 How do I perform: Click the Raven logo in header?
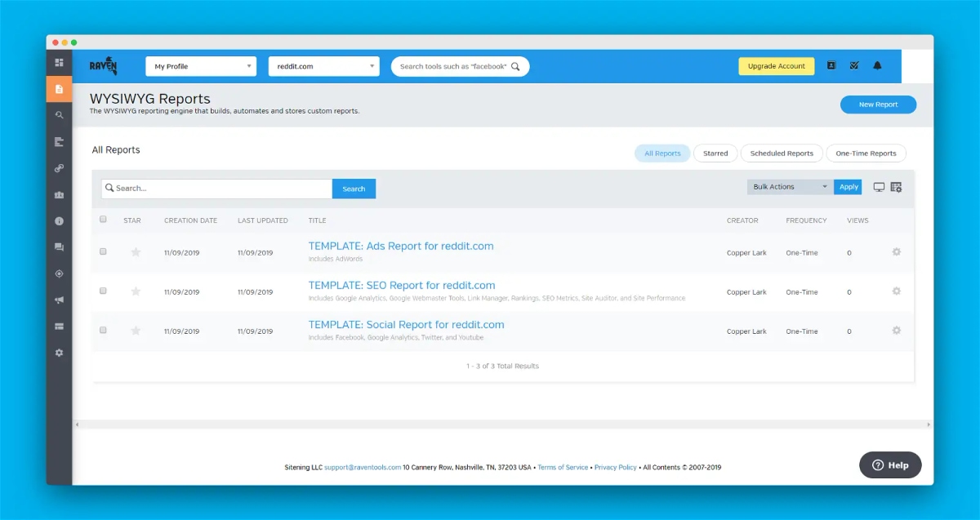coord(104,66)
